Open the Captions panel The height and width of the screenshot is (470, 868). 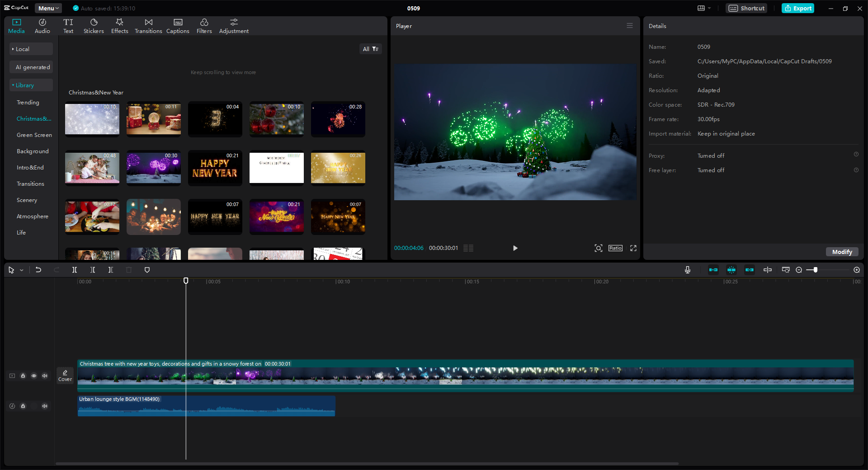[177, 25]
